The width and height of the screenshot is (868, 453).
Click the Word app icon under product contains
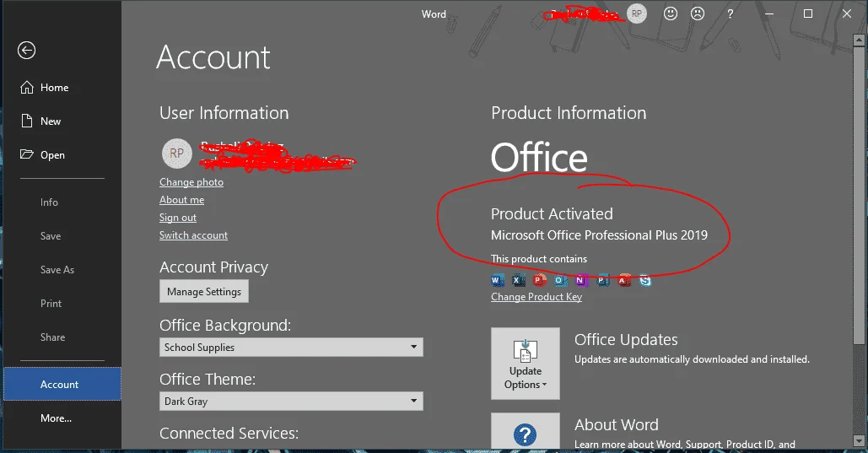pyautogui.click(x=497, y=280)
